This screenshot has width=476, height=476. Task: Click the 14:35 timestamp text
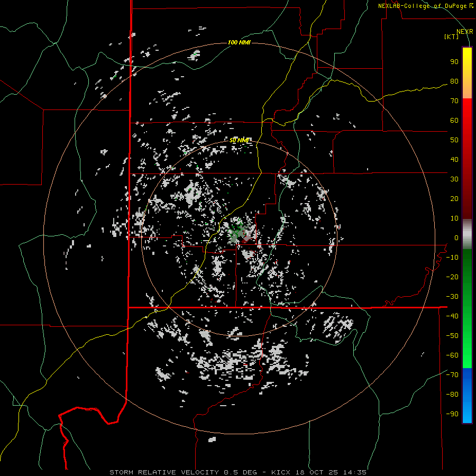[x=354, y=472]
